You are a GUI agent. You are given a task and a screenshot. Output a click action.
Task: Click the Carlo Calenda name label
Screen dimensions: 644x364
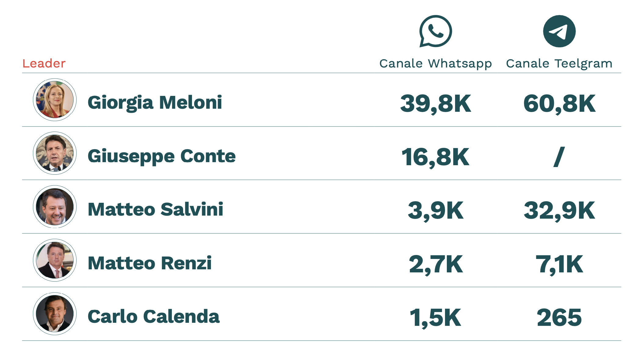154,317
